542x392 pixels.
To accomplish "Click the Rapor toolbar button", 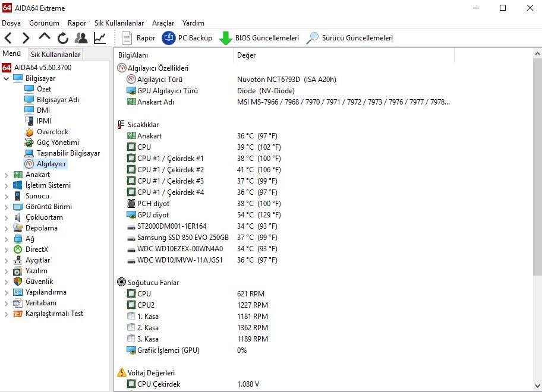I will (138, 38).
